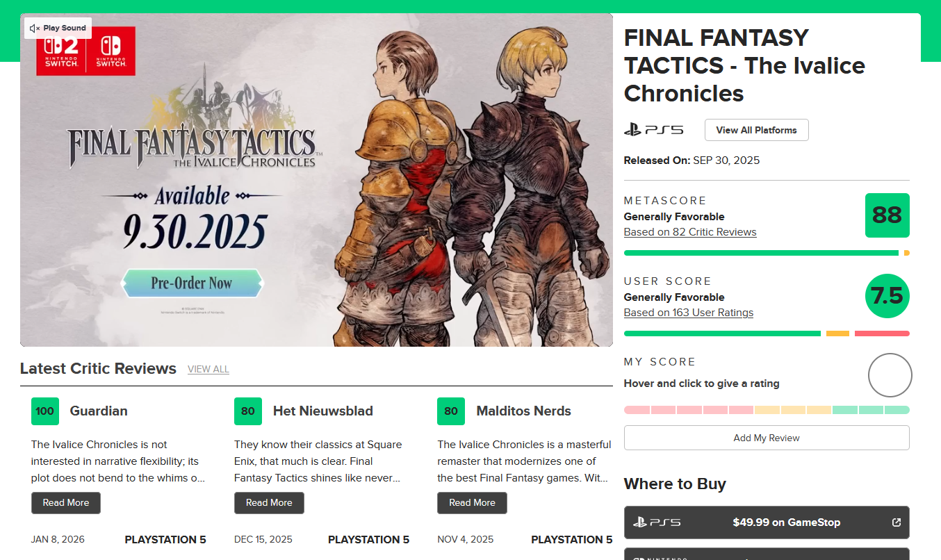The width and height of the screenshot is (941, 560).
Task: Read more of the Guardian review
Action: [66, 503]
